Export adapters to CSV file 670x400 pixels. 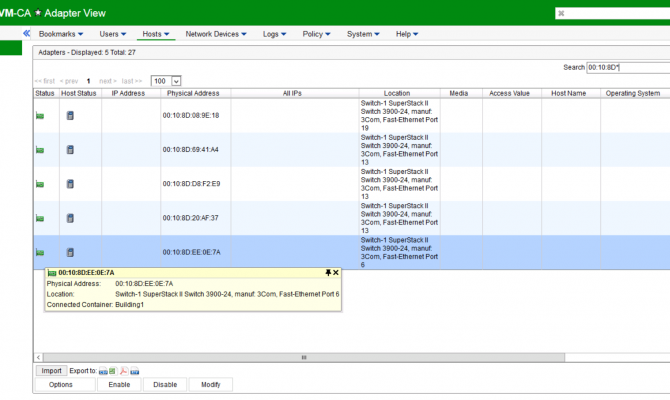click(x=103, y=370)
